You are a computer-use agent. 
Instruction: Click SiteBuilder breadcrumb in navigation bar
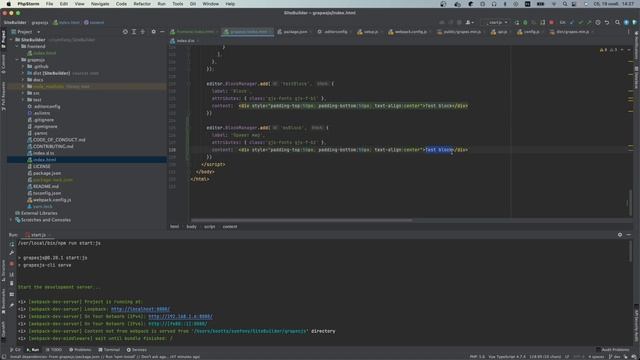pyautogui.click(x=15, y=22)
